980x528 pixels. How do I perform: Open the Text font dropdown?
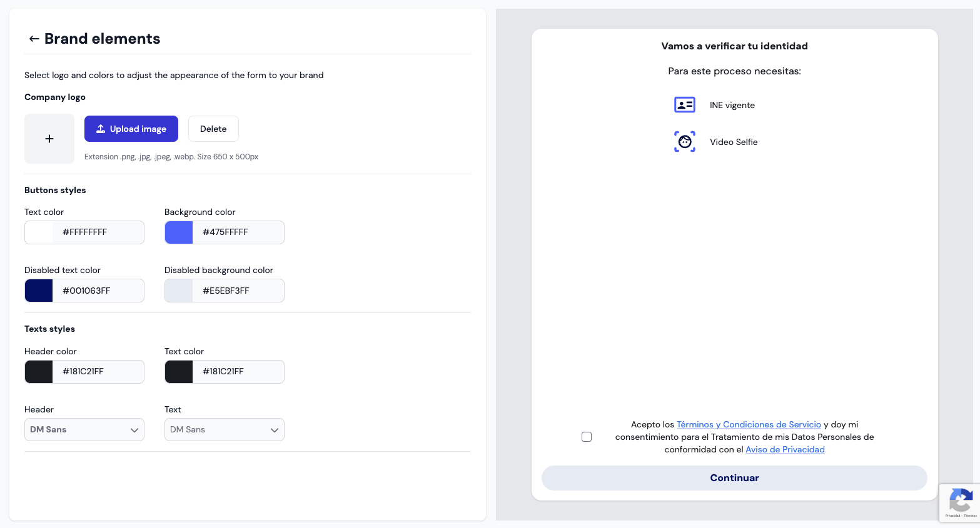(x=225, y=430)
